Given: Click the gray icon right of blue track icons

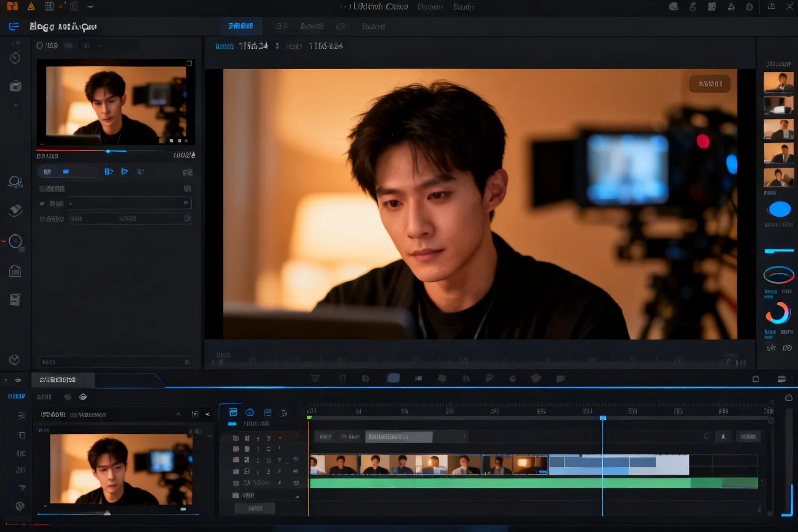Looking at the screenshot, I should click(x=284, y=413).
